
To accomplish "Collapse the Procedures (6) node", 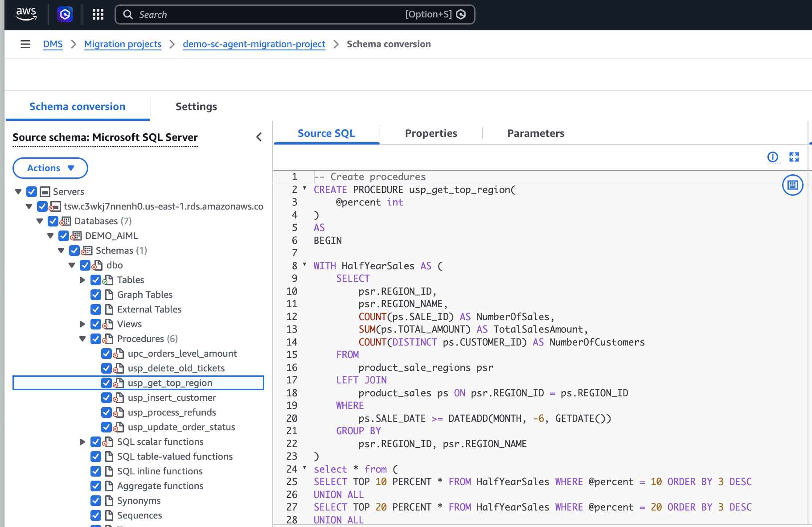I will click(x=82, y=339).
